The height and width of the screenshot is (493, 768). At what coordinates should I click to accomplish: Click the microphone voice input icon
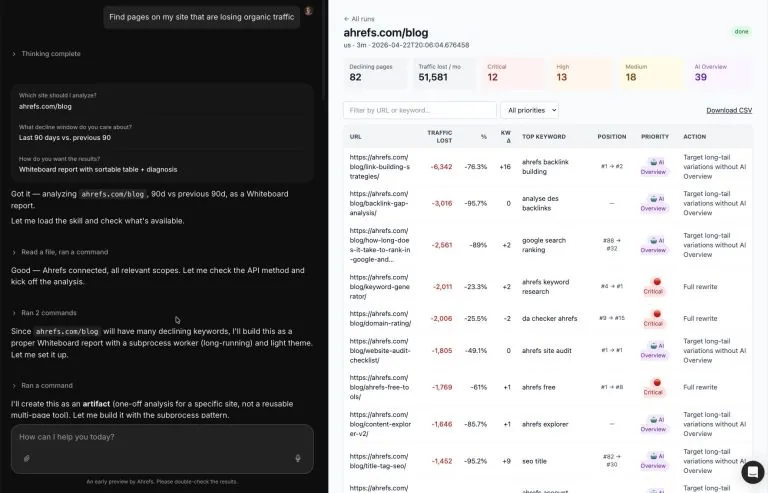click(297, 458)
